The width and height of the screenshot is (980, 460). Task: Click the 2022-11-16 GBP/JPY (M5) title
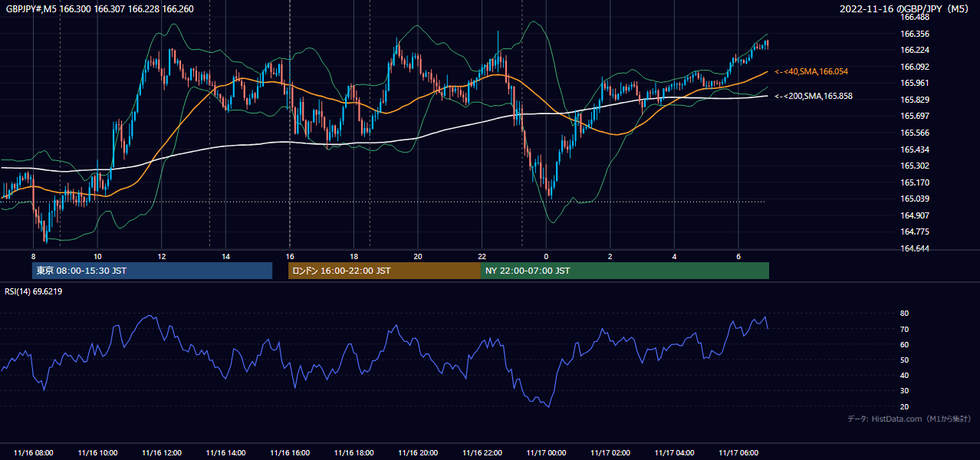point(905,9)
